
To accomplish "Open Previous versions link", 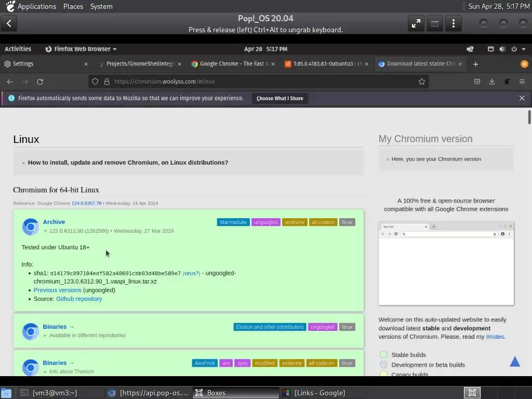I will 57,290.
